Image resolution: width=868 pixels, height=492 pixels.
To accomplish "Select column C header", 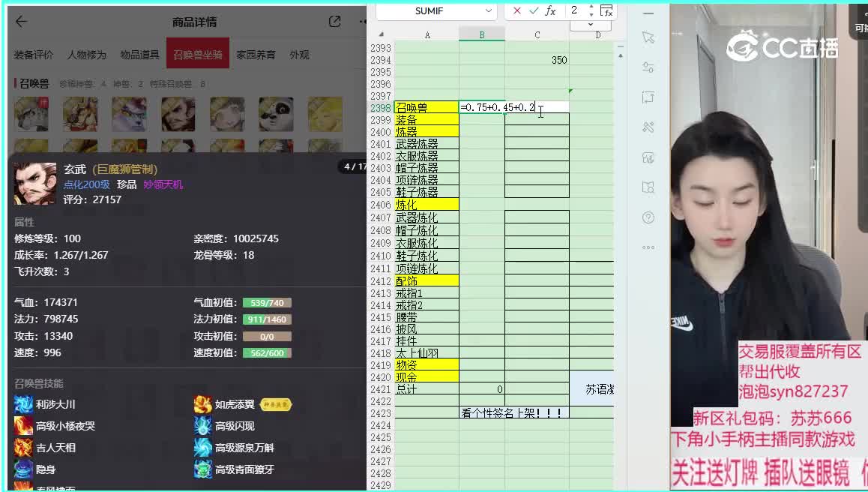I will [537, 35].
